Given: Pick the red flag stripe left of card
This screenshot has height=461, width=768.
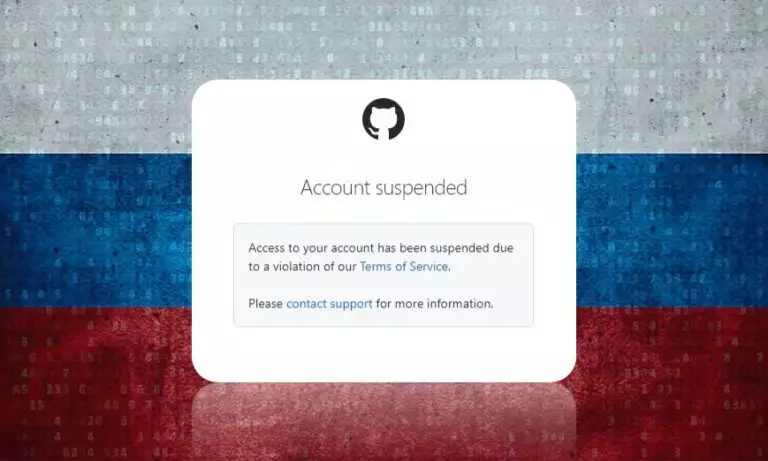Looking at the screenshot, I should tap(96, 384).
